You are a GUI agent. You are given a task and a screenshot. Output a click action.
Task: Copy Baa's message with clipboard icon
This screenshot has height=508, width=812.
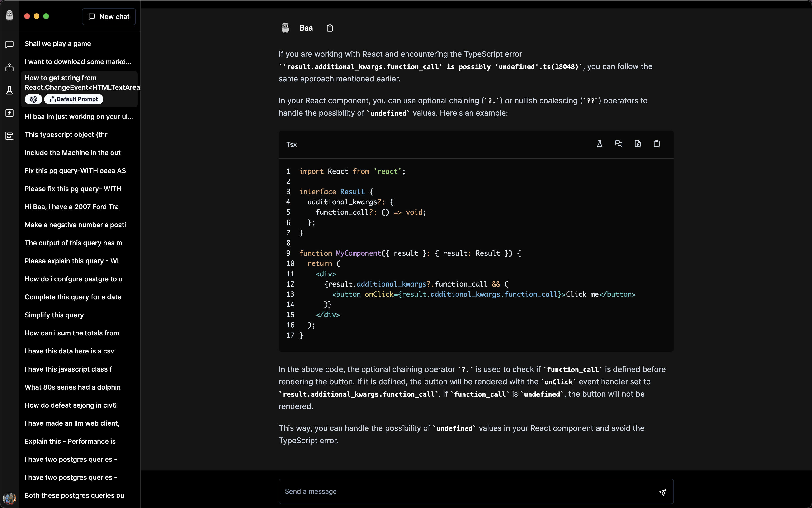[330, 28]
